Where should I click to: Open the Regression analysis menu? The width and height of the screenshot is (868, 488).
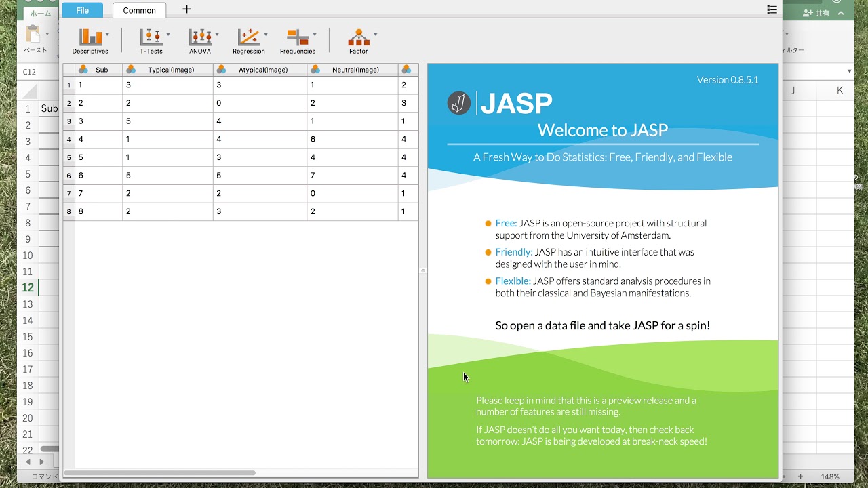pyautogui.click(x=249, y=41)
